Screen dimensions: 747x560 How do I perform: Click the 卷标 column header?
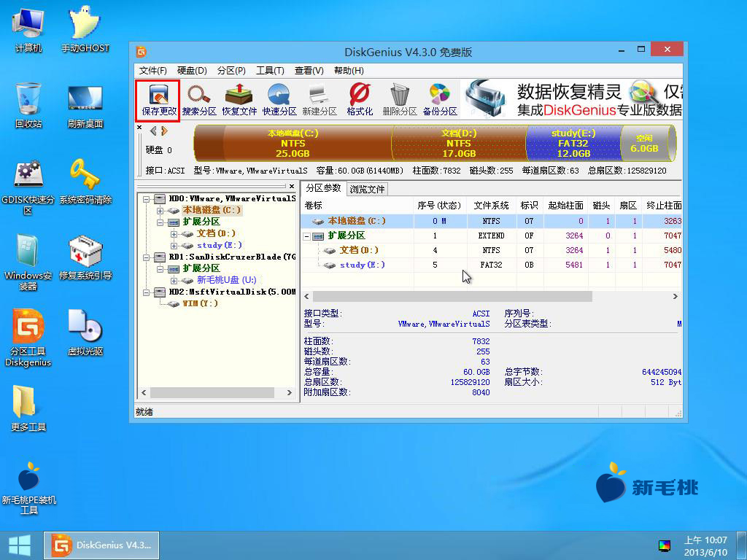(357, 205)
